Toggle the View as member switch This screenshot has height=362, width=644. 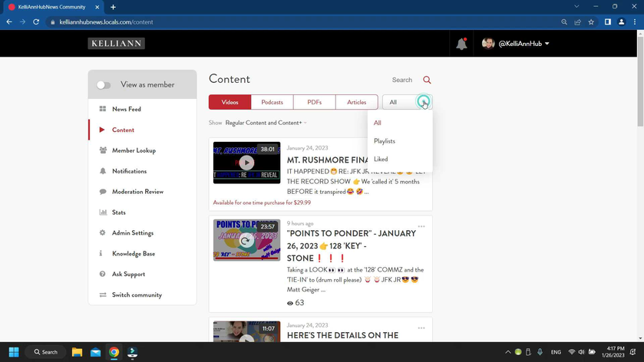point(104,85)
